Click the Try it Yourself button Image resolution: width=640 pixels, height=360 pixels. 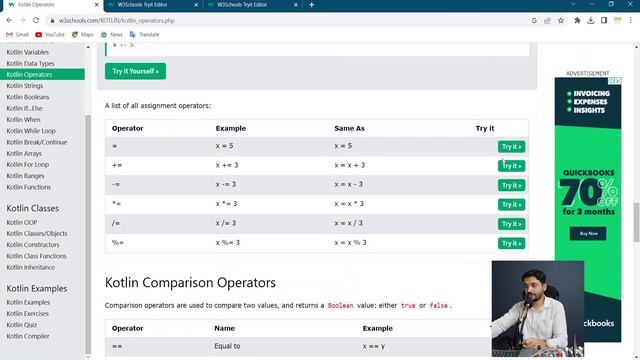tap(136, 71)
